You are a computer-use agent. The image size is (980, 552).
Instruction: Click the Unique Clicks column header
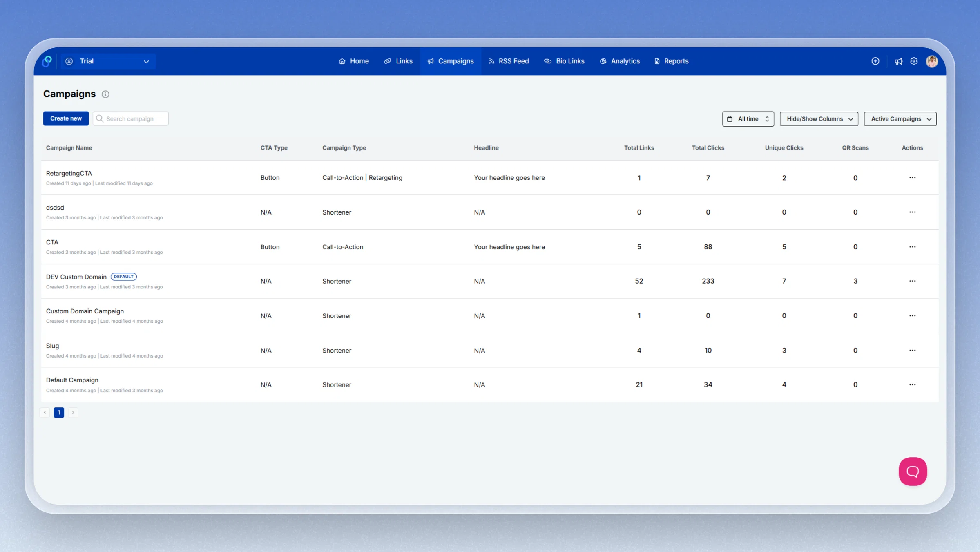(784, 148)
